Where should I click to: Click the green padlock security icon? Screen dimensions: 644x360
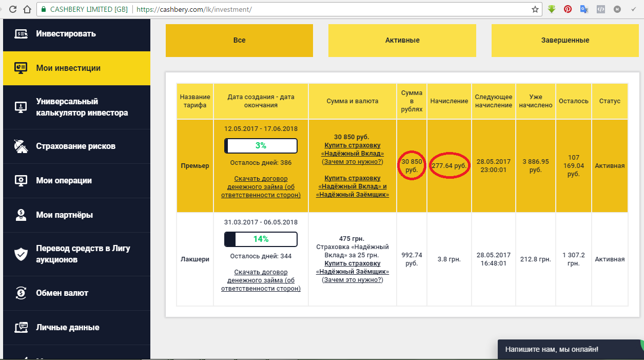pyautogui.click(x=45, y=9)
